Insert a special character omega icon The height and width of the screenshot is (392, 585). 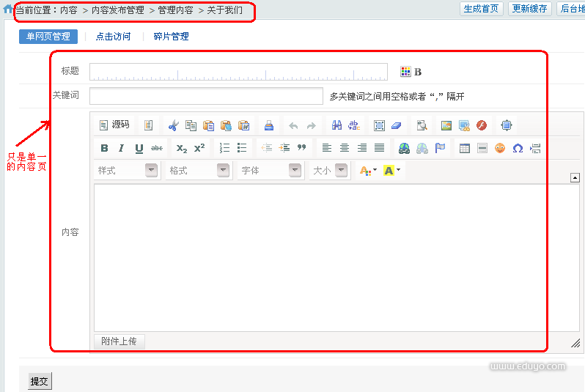tap(518, 148)
